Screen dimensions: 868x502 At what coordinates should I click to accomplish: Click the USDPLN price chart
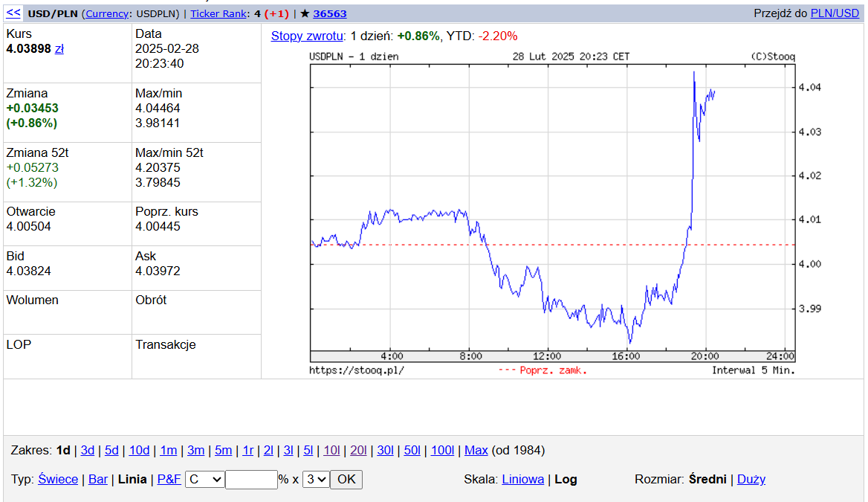(552, 213)
